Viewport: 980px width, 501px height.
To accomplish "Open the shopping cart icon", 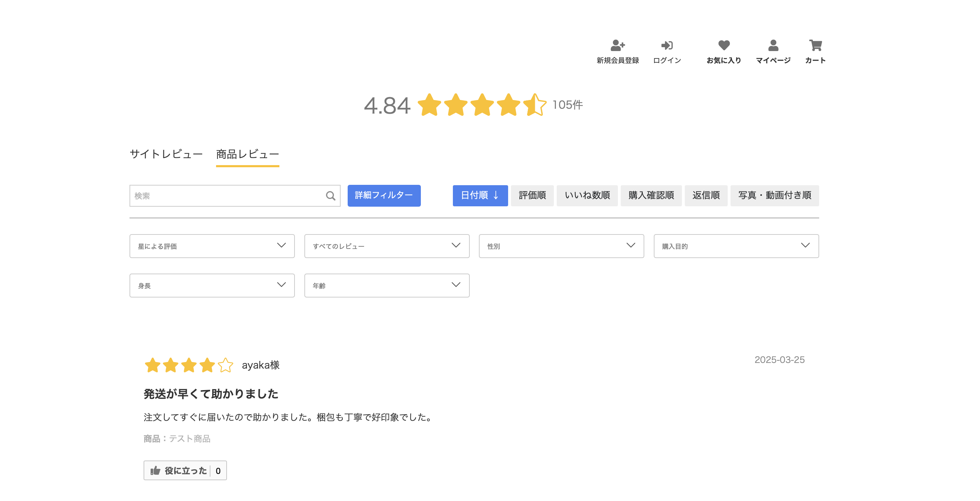I will coord(815,45).
